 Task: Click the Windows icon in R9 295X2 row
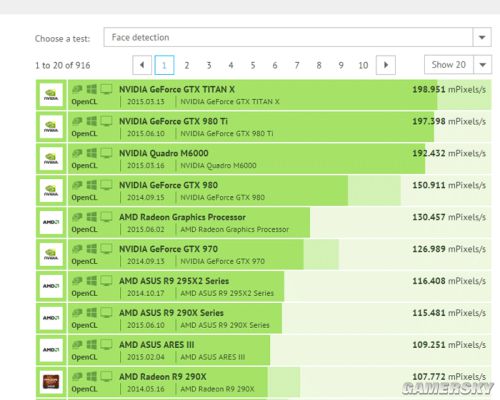point(91,281)
